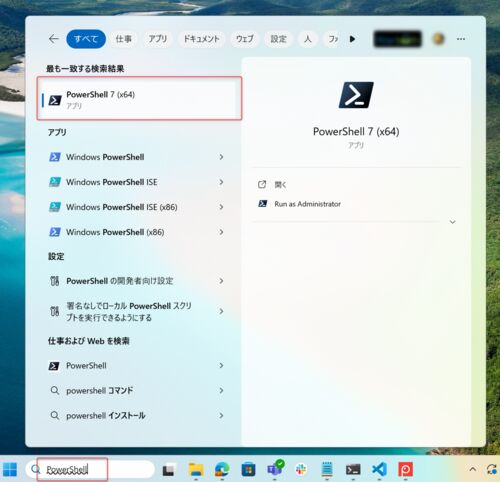Viewport: 500px width, 482px height.
Task: Switch to the アプリ filter tab
Action: pyautogui.click(x=158, y=39)
